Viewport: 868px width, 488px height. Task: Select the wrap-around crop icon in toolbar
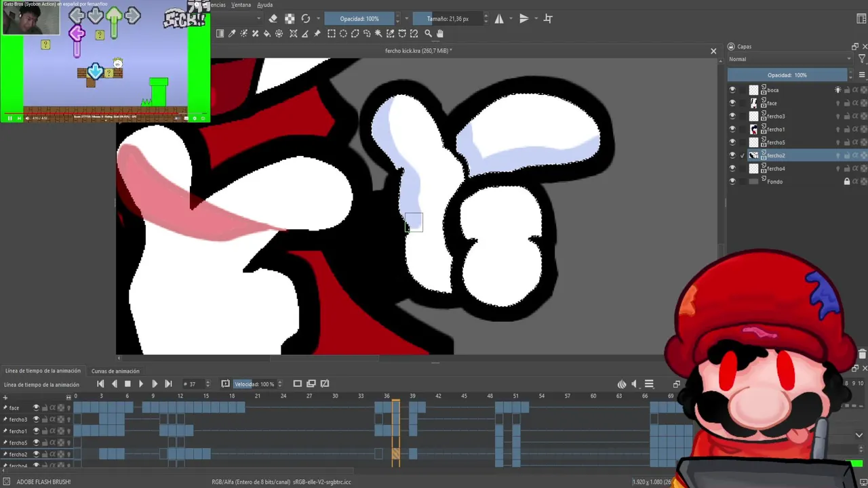tap(548, 19)
